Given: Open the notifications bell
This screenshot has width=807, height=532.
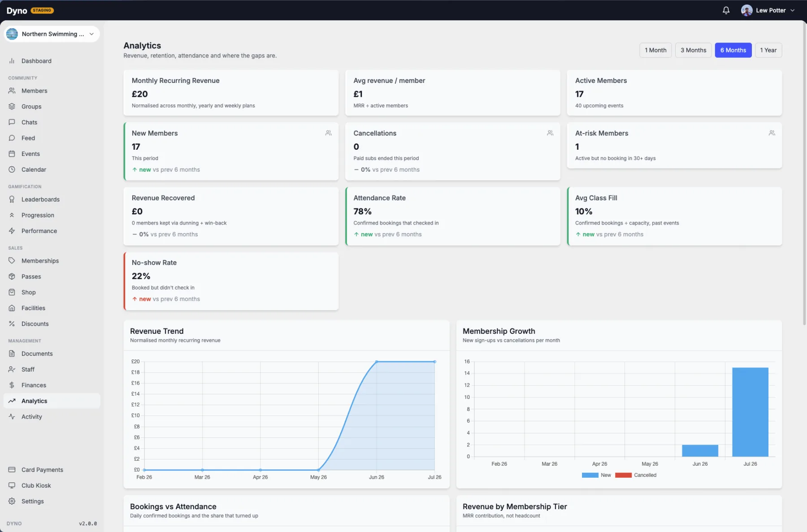Looking at the screenshot, I should (x=726, y=10).
